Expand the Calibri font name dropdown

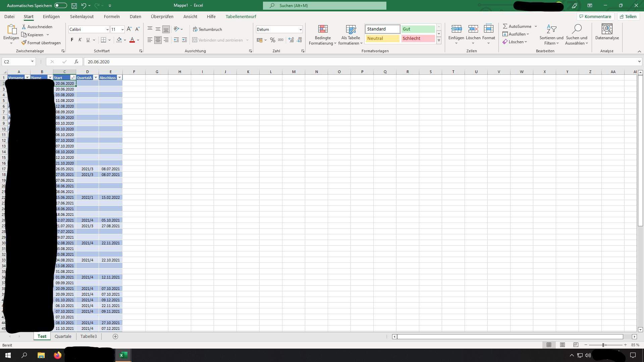coord(107,29)
